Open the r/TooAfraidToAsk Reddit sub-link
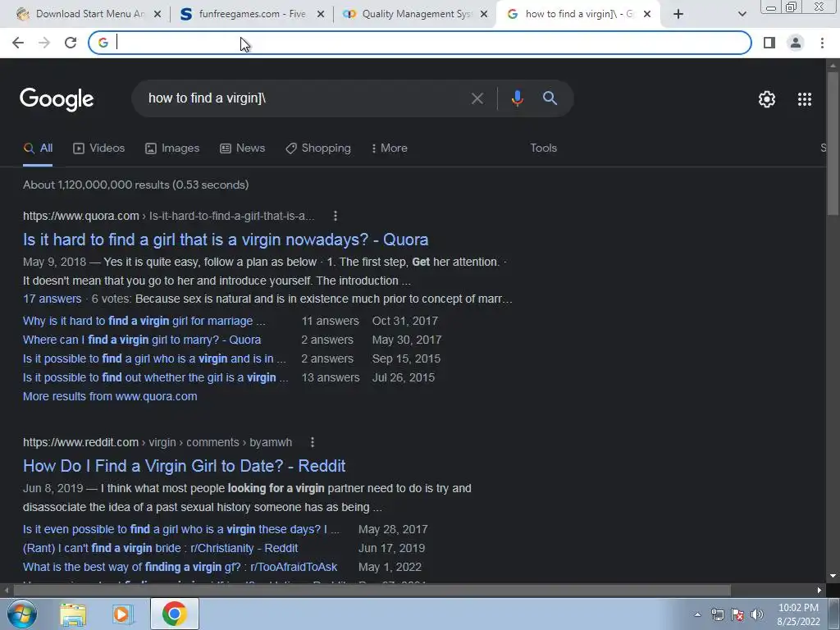840x630 pixels. (x=180, y=567)
